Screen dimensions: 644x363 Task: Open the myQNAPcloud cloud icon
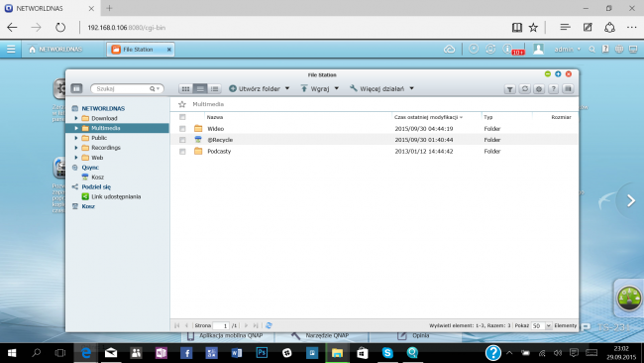(450, 50)
